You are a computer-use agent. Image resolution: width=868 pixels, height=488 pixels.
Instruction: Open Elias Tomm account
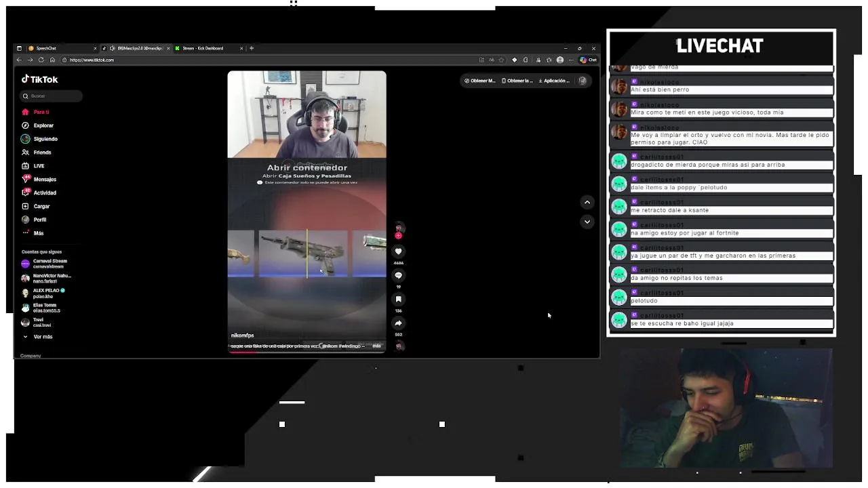[x=41, y=308]
